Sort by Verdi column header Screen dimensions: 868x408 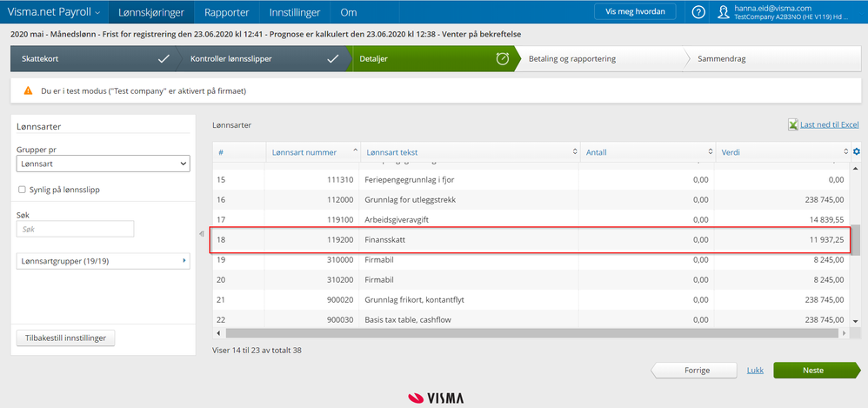[783, 152]
